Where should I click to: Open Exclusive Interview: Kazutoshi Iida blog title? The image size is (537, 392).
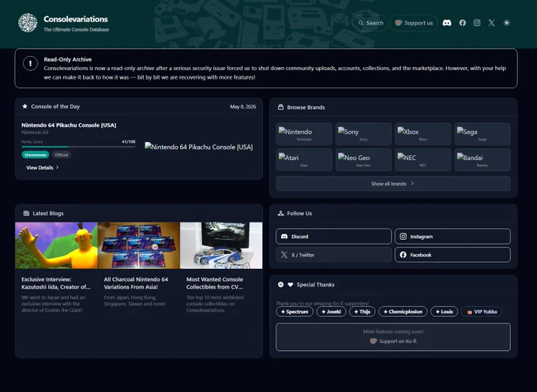[x=56, y=283]
